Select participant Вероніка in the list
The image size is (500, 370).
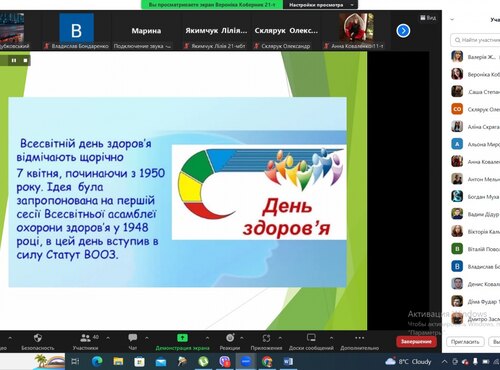(x=475, y=74)
